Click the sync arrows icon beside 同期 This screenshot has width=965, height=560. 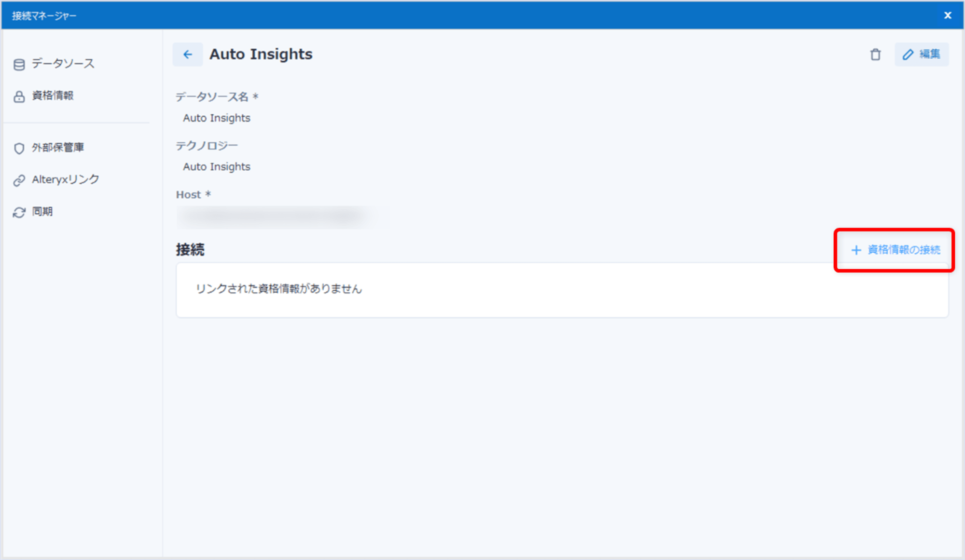[19, 212]
